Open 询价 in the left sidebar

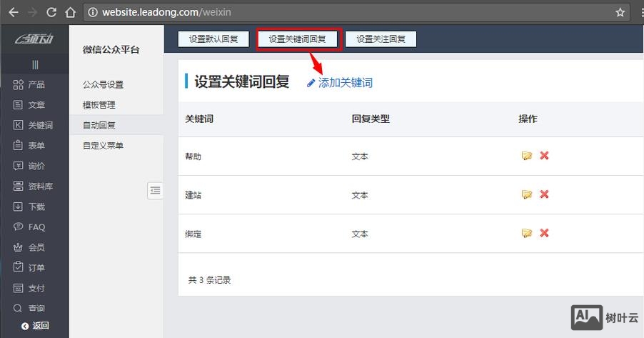(x=29, y=166)
